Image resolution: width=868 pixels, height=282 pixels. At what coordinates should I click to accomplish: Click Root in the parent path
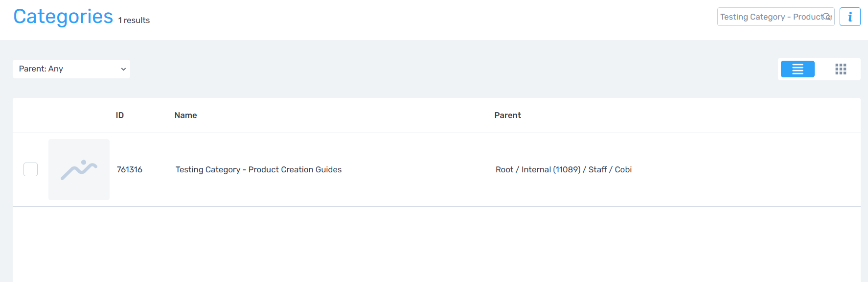(504, 169)
